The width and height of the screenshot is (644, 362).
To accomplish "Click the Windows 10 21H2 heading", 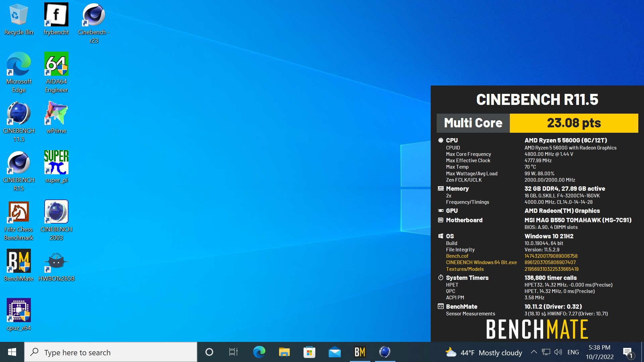I will (549, 236).
